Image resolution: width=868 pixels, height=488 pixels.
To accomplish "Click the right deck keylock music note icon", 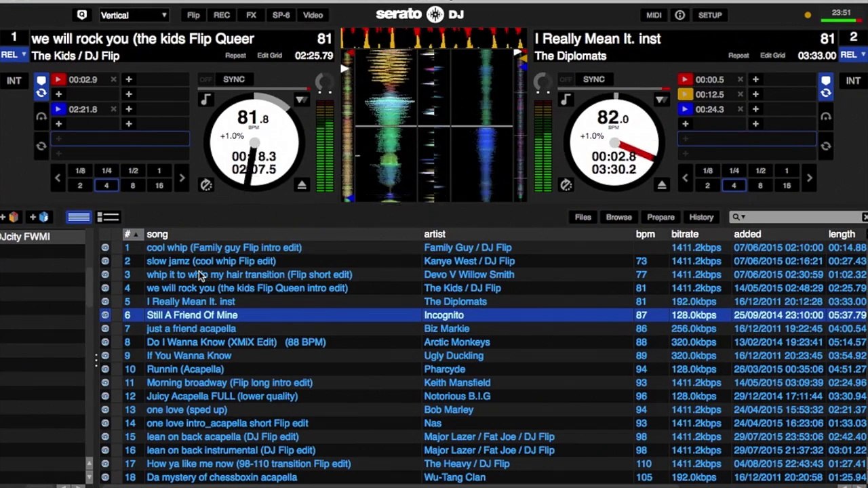I will (x=565, y=100).
